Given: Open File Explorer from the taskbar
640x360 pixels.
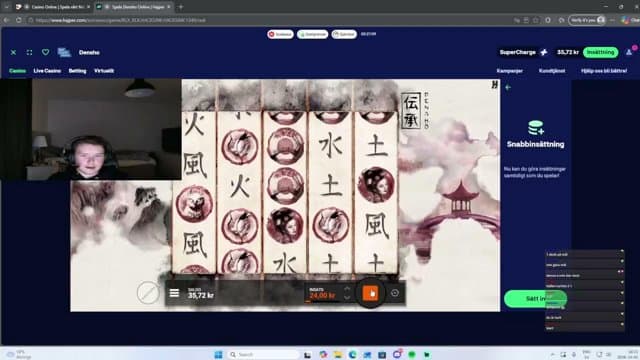Looking at the screenshot, I should coord(338,354).
